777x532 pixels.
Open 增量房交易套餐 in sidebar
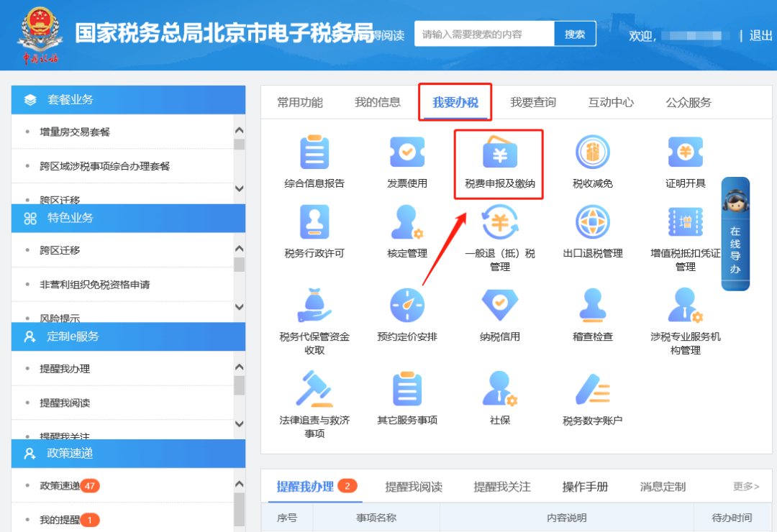coord(75,132)
